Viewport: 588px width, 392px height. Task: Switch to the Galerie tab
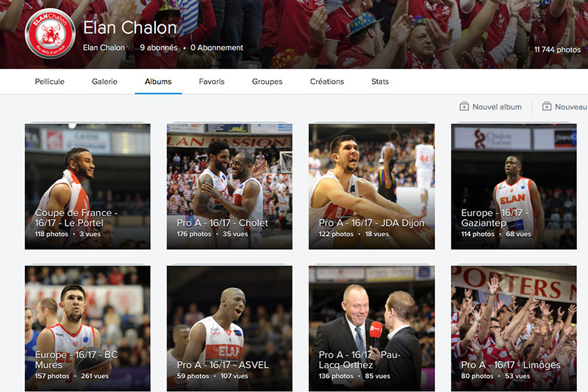(x=104, y=82)
